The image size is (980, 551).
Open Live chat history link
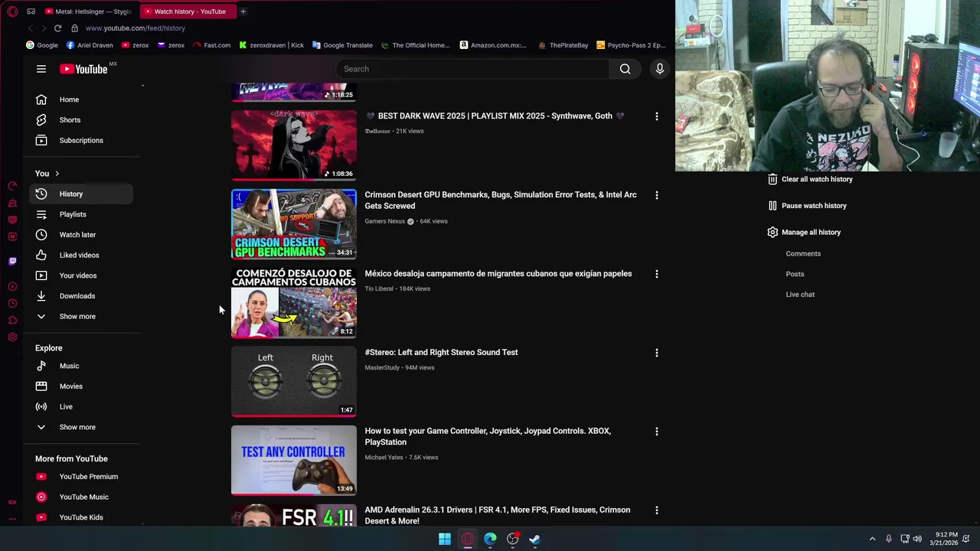800,295
